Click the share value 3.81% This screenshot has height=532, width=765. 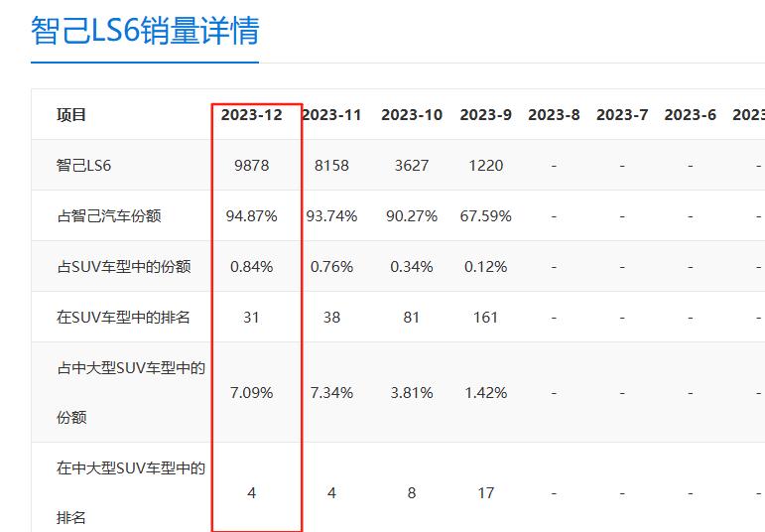pos(412,392)
